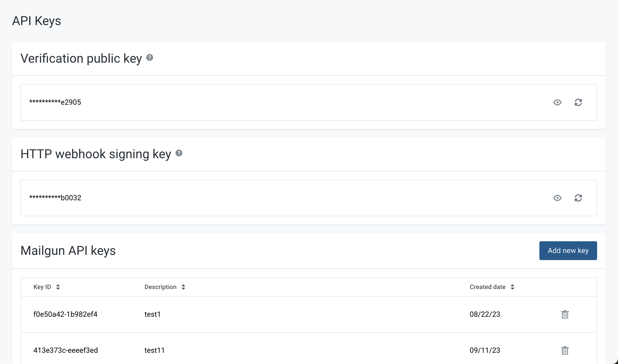618x364 pixels.
Task: Regenerate the HTTP webhook signing key
Action: (x=578, y=198)
